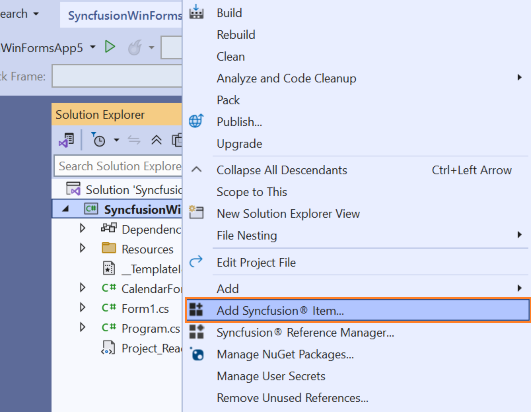Click the Pending Changes Filter clock icon
Screen dimensions: 531x412
(98, 139)
